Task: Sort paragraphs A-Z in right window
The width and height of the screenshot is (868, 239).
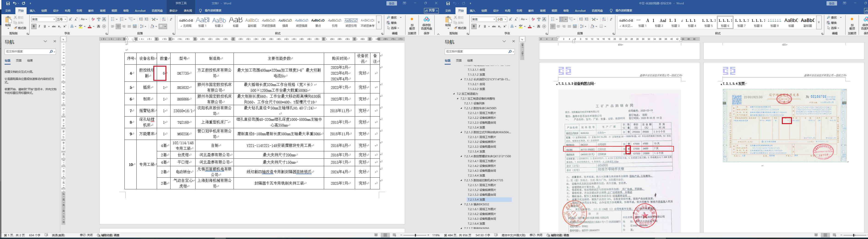Action: pyautogui.click(x=603, y=19)
